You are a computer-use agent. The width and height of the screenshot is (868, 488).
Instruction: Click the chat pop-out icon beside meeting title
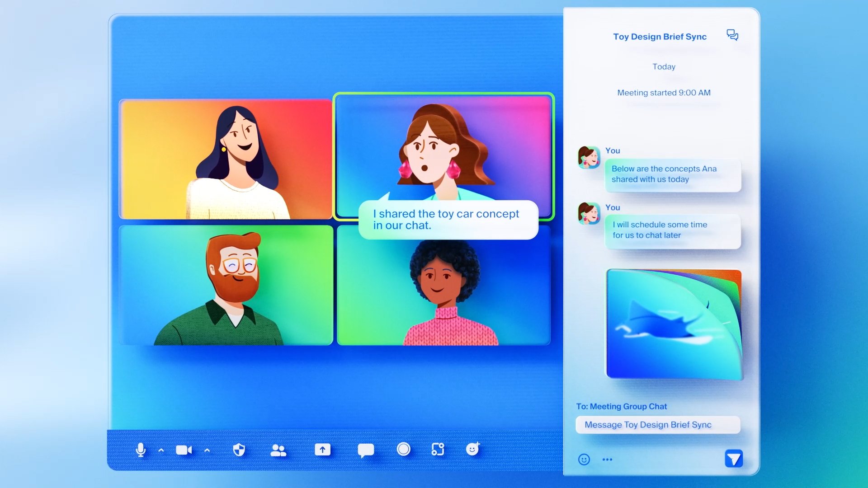(x=732, y=35)
